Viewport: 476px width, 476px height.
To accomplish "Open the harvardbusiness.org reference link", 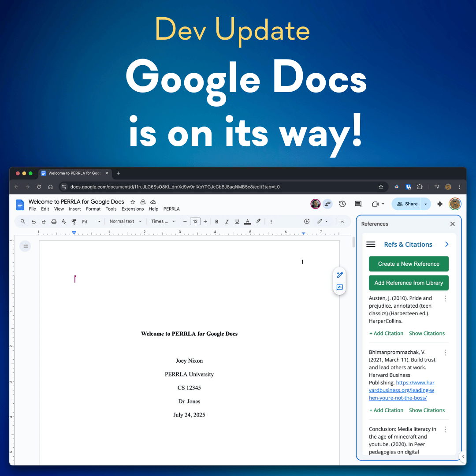I will pos(402,390).
